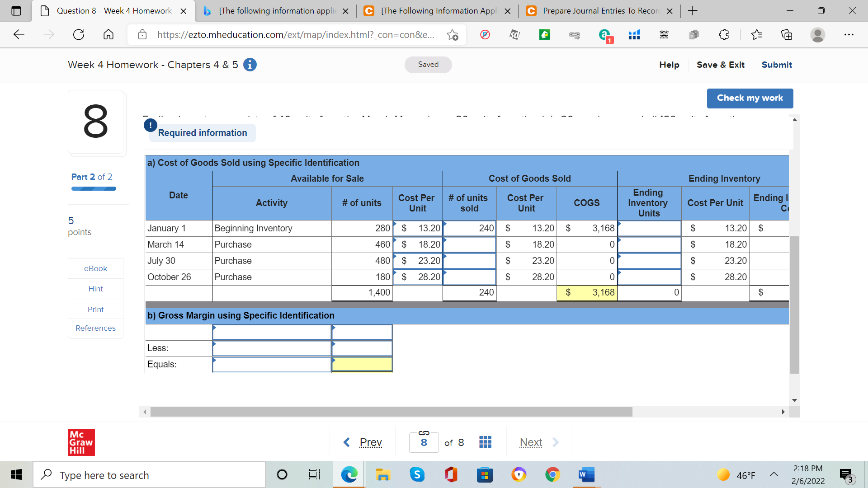
Task: Open the Settings and more ellipsis menu
Action: click(x=849, y=34)
